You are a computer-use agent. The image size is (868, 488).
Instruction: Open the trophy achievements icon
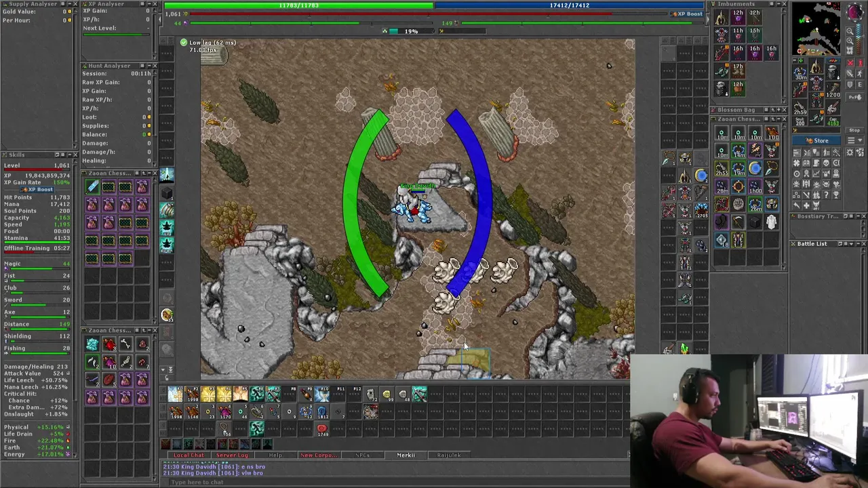click(x=836, y=195)
